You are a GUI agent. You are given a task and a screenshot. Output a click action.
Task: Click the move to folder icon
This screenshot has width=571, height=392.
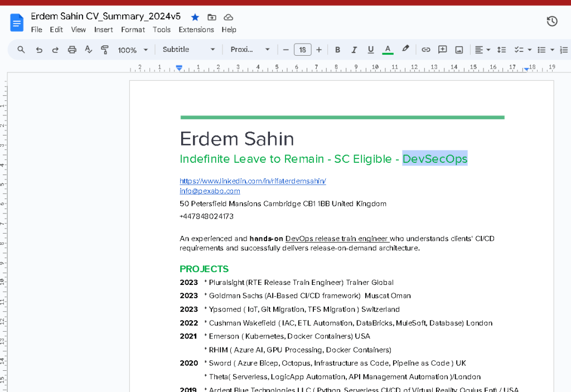click(211, 17)
